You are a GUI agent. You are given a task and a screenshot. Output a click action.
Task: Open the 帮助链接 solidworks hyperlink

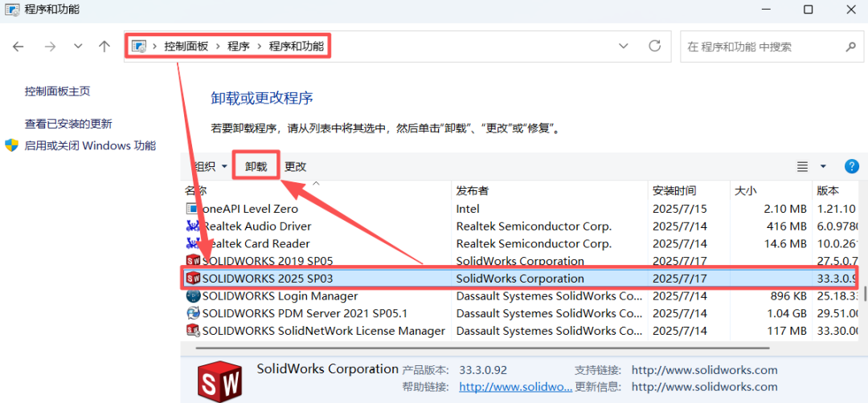(x=515, y=387)
